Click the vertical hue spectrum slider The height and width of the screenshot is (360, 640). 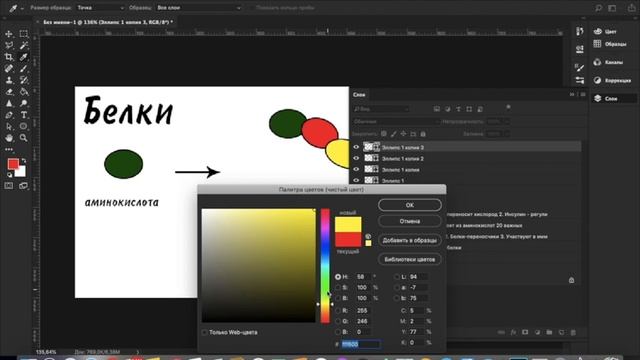coord(325,266)
